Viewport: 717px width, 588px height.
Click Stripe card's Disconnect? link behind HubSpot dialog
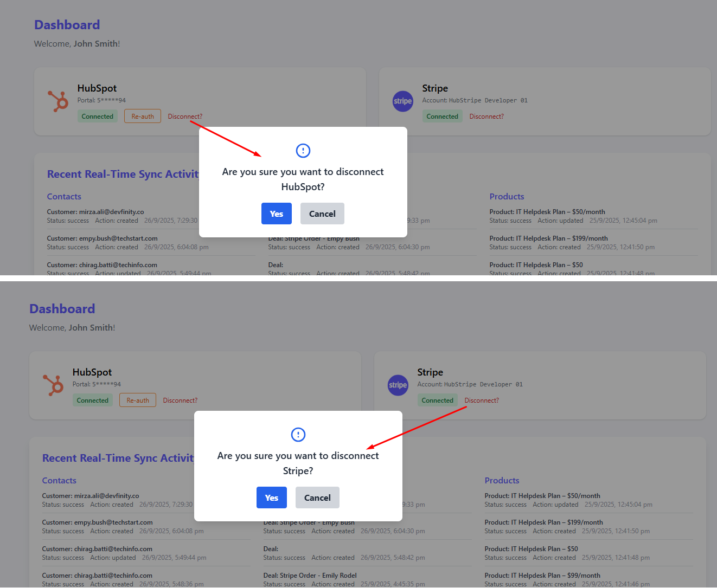coord(486,117)
